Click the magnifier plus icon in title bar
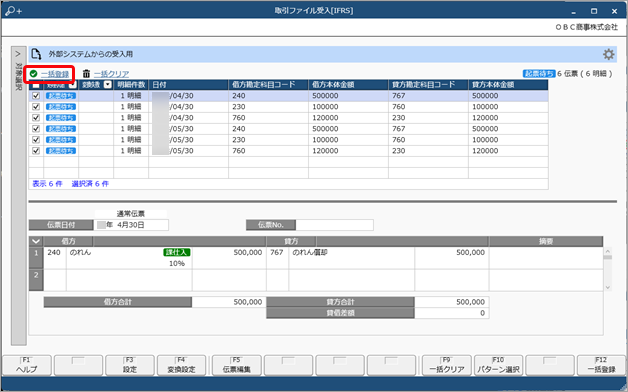The width and height of the screenshot is (628, 392). [14, 11]
